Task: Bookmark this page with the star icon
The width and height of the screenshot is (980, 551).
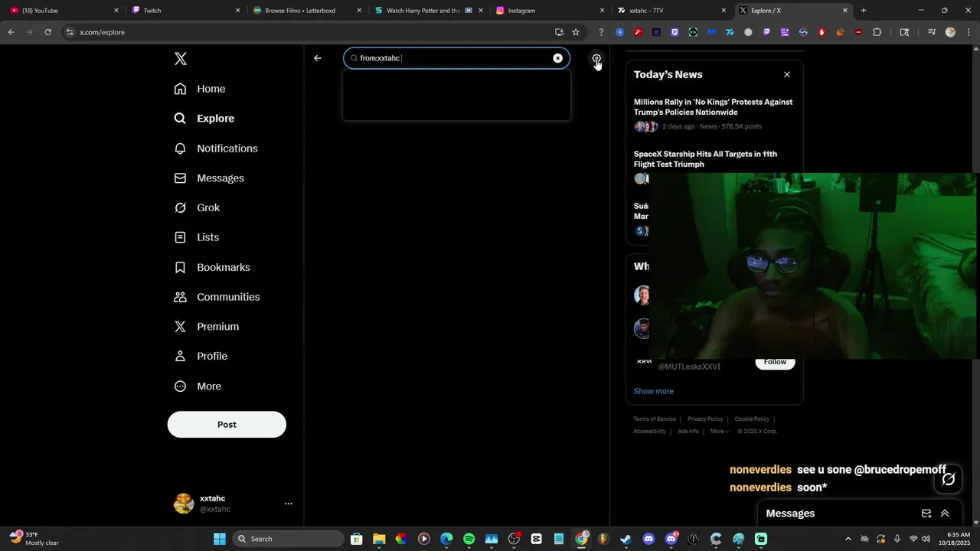Action: [576, 32]
